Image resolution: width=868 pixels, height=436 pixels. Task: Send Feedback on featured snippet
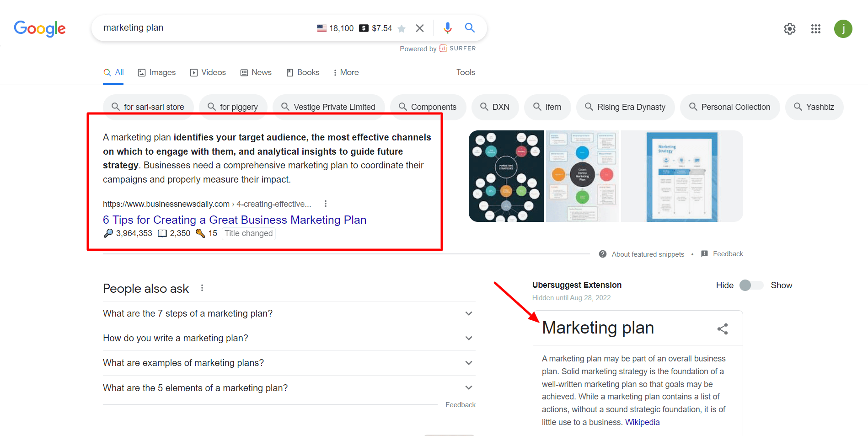click(728, 254)
